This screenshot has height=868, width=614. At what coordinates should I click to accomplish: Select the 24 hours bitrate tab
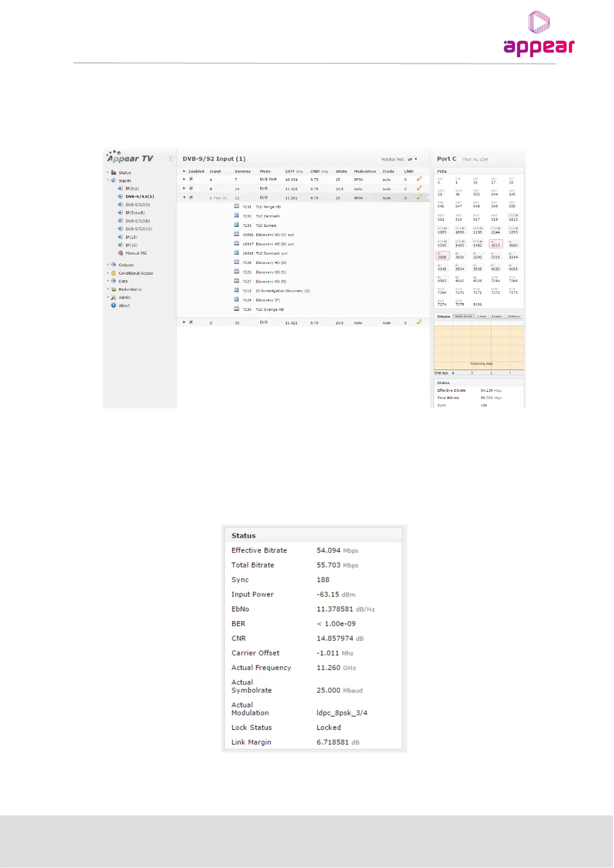tap(513, 316)
